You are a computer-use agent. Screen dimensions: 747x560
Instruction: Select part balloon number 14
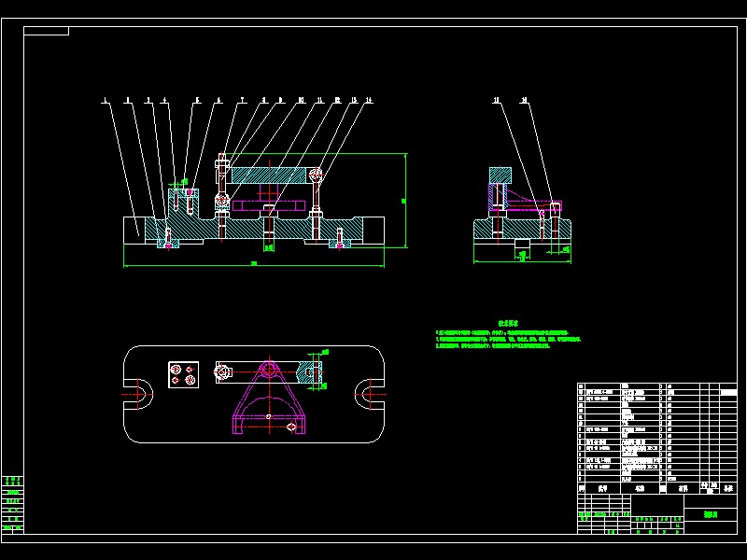point(368,101)
